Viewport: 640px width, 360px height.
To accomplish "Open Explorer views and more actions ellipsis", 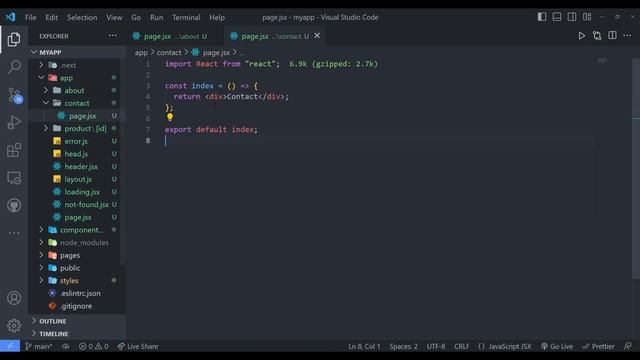I will coord(113,36).
